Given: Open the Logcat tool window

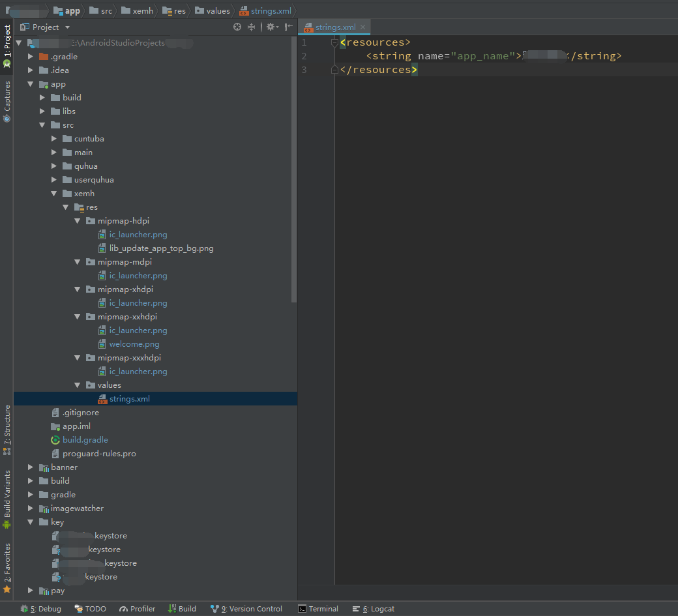Looking at the screenshot, I should 373,609.
